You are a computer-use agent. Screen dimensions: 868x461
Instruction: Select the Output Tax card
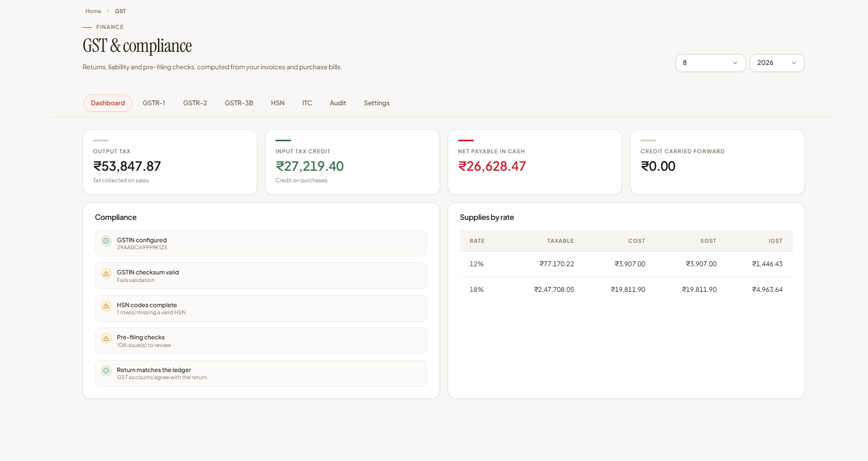tap(170, 162)
